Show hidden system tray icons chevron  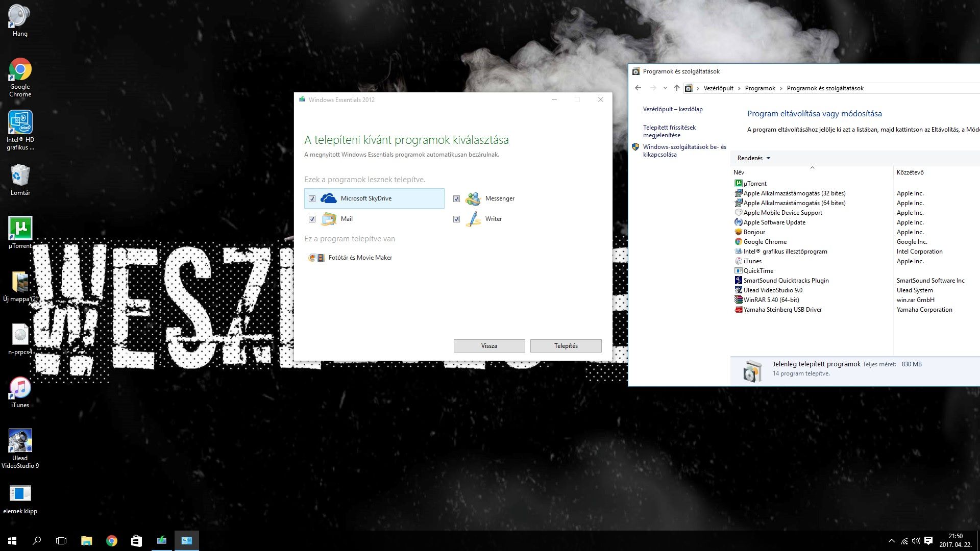click(x=891, y=541)
